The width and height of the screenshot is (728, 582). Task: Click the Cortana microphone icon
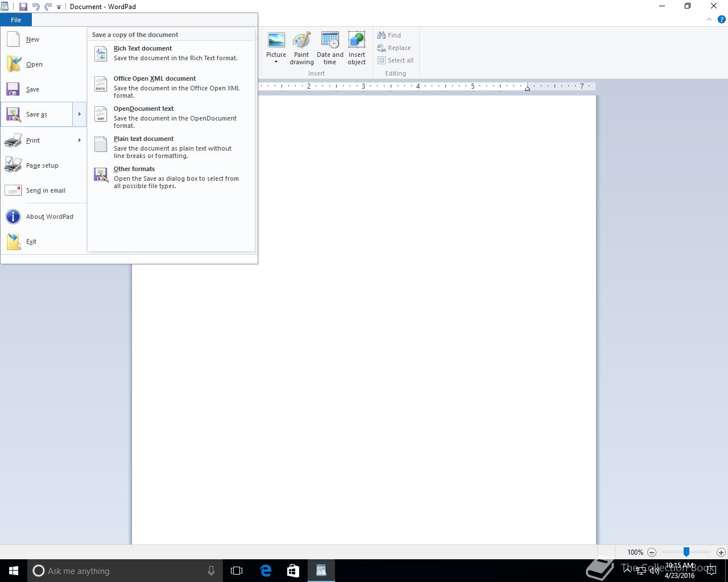211,571
